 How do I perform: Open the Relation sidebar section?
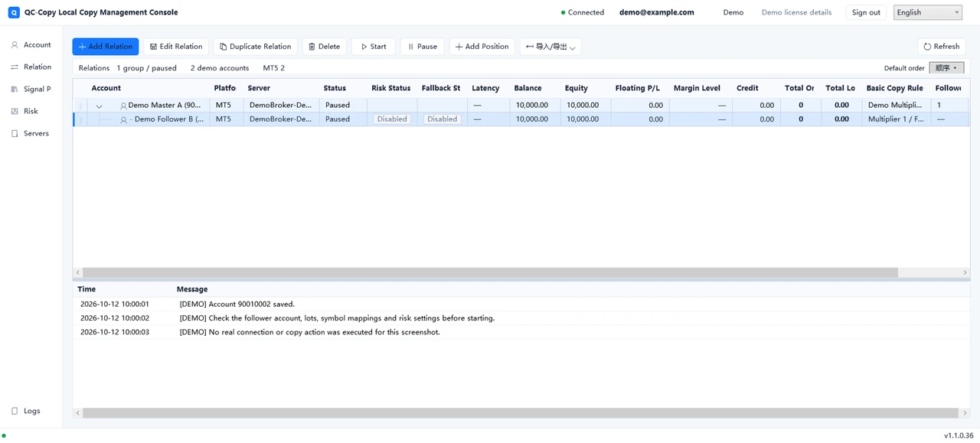coord(31,67)
